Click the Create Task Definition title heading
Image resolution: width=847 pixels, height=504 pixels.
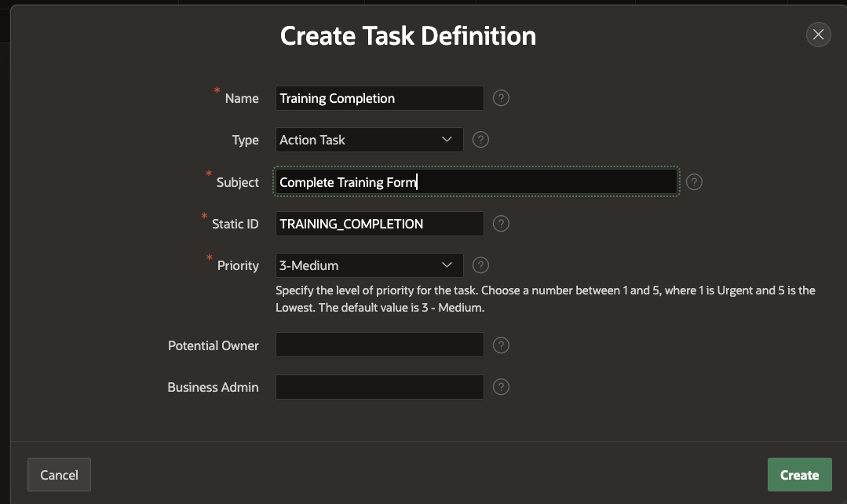coord(408,35)
